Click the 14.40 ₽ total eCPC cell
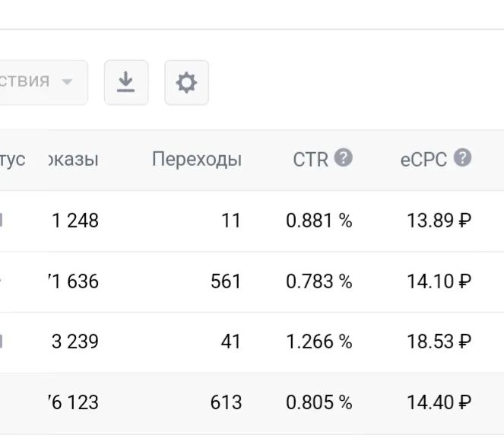The image size is (504, 445). pyautogui.click(x=439, y=402)
